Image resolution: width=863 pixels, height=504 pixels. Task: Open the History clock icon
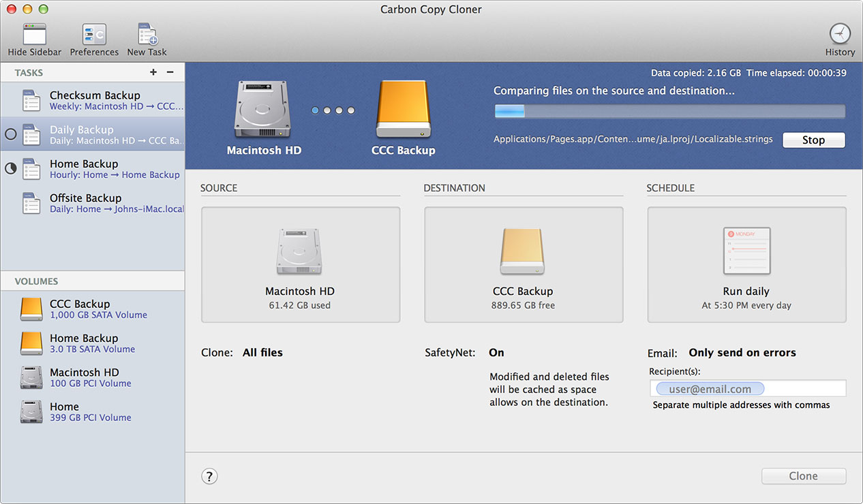[x=840, y=34]
